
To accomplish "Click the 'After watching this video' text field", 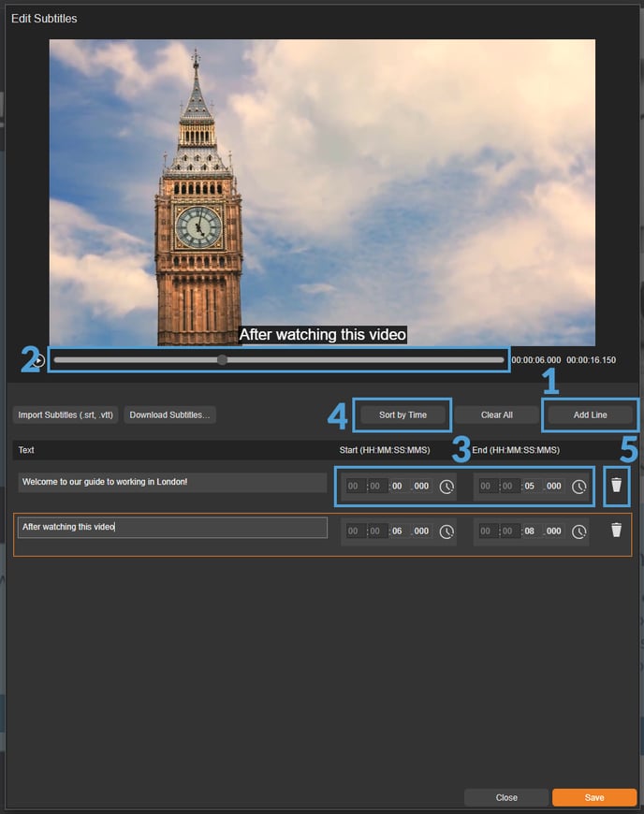I will tap(171, 528).
